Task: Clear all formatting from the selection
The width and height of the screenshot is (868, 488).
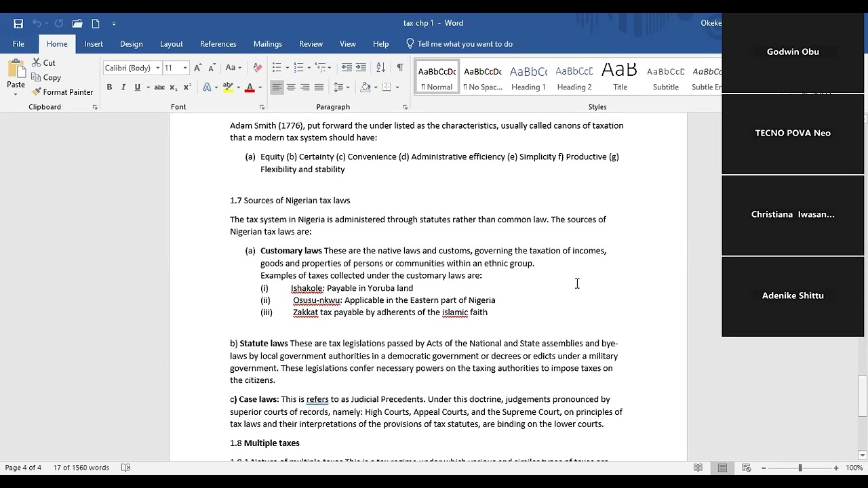Action: 257,68
